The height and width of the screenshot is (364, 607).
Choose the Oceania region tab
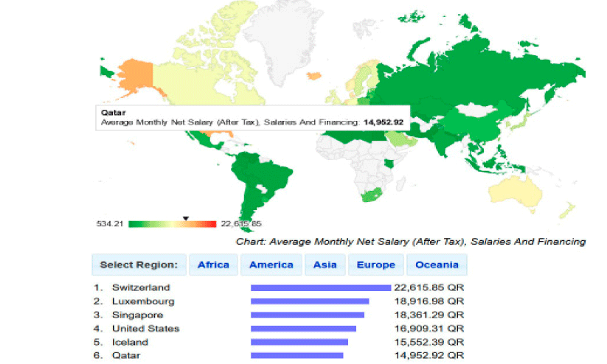(437, 265)
